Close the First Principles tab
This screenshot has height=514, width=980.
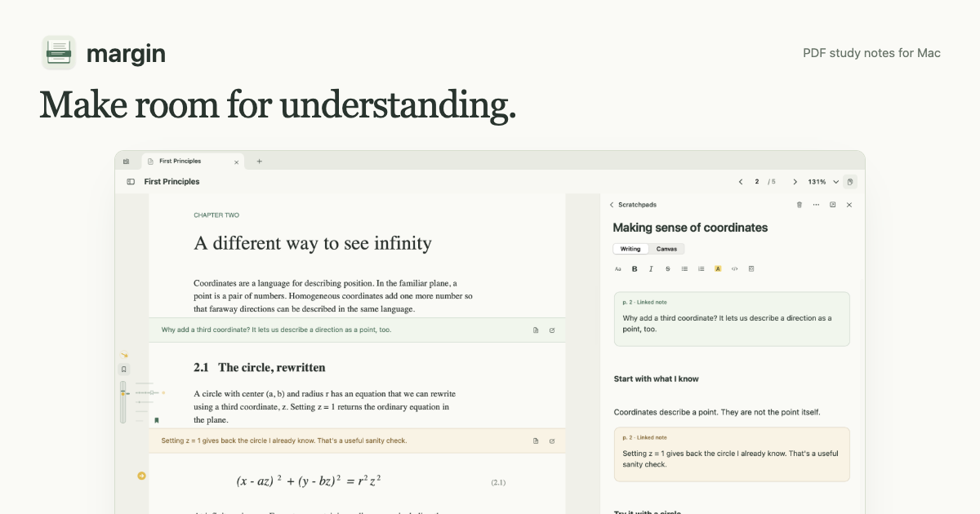(237, 162)
